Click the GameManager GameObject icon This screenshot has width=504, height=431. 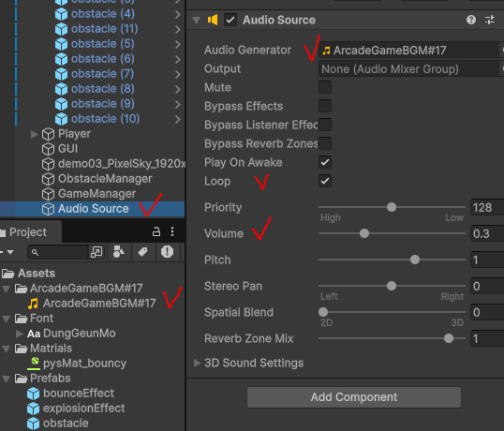(48, 194)
